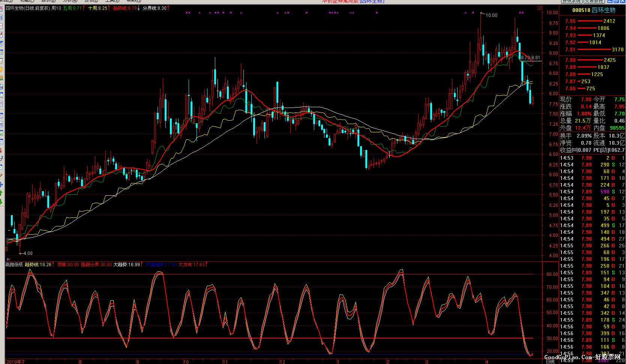This screenshot has width=626, height=364.
Task: Click the blue four-way arrow sidebar icon
Action: click(1, 184)
